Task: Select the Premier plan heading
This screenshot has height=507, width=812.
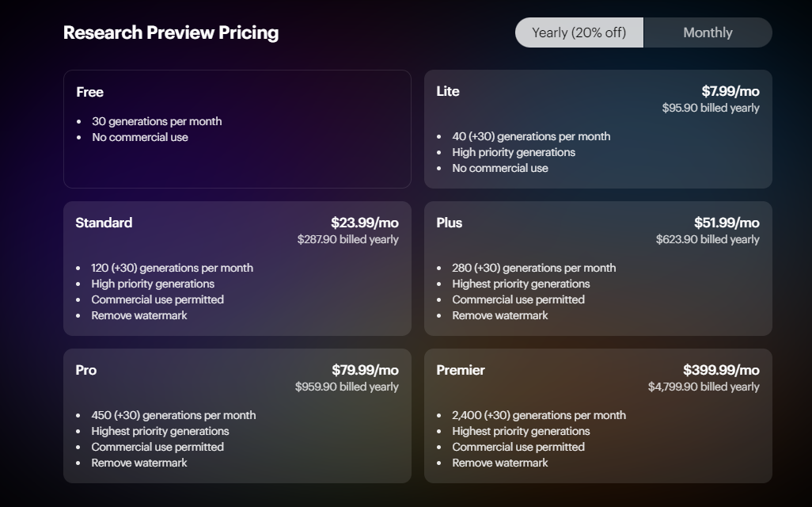Action: 461,370
